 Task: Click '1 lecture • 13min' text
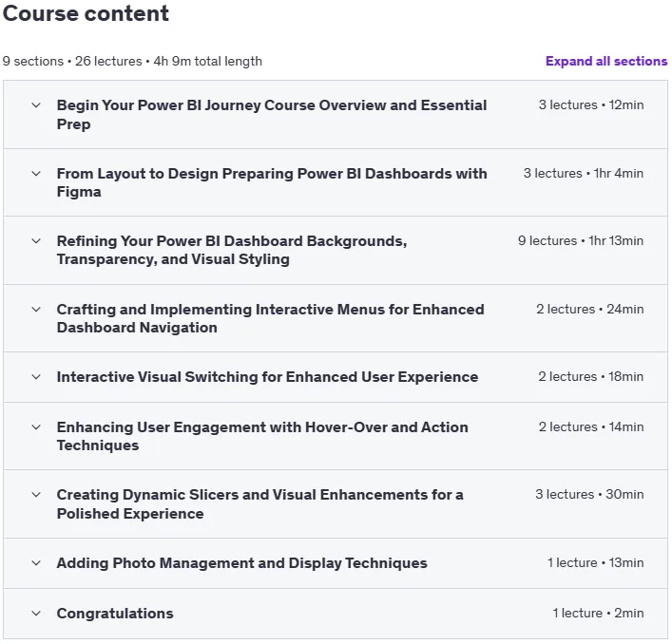point(595,562)
